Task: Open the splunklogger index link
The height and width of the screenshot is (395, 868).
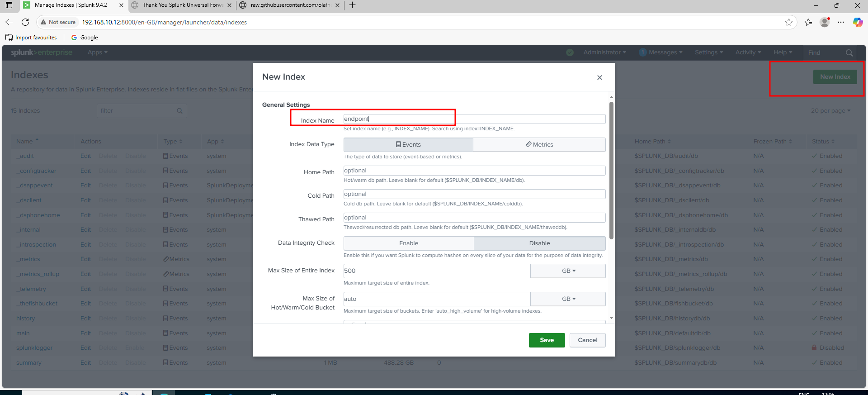Action: tap(34, 348)
